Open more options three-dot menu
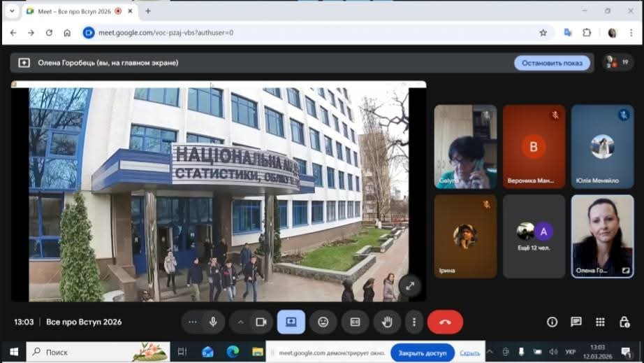The width and height of the screenshot is (644, 363). click(414, 322)
